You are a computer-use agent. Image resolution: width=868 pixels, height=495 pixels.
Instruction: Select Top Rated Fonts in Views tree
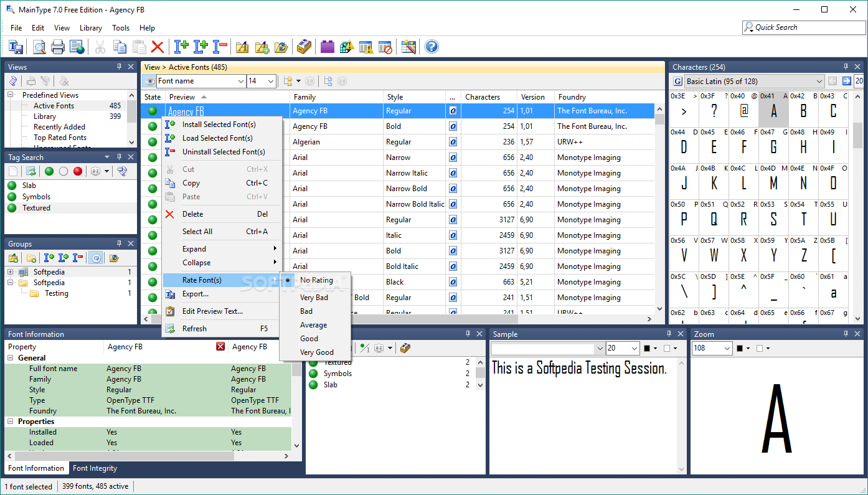point(60,138)
